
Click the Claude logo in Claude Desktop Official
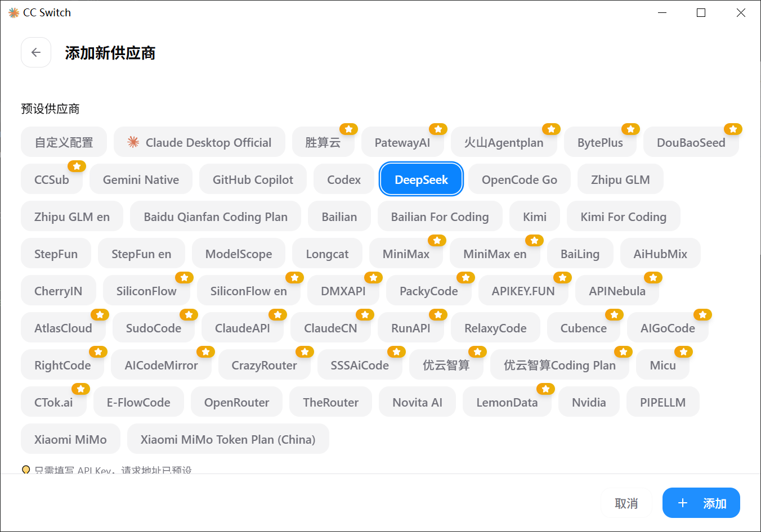click(133, 142)
